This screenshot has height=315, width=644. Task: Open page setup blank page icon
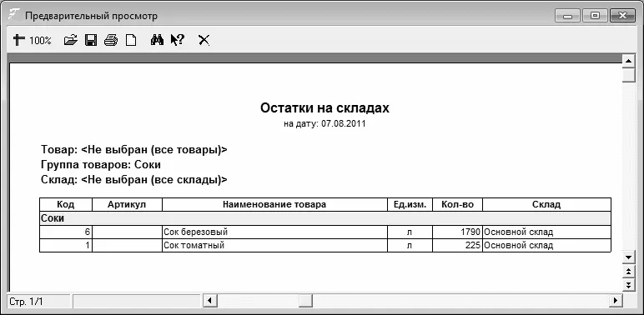pyautogui.click(x=131, y=40)
